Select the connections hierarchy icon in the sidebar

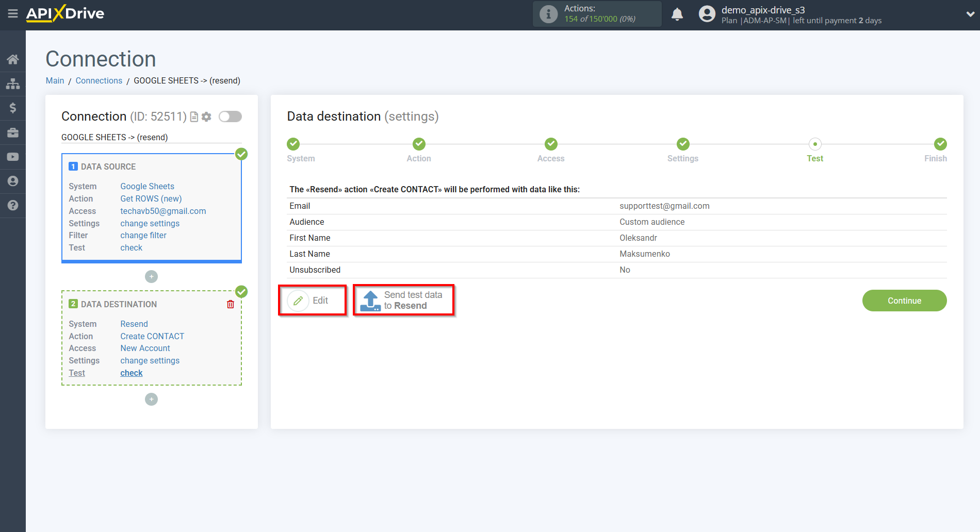[x=13, y=83]
